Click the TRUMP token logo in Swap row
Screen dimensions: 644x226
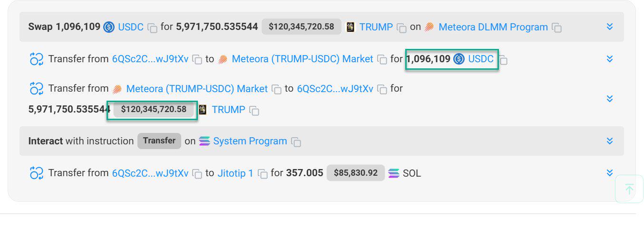click(351, 27)
